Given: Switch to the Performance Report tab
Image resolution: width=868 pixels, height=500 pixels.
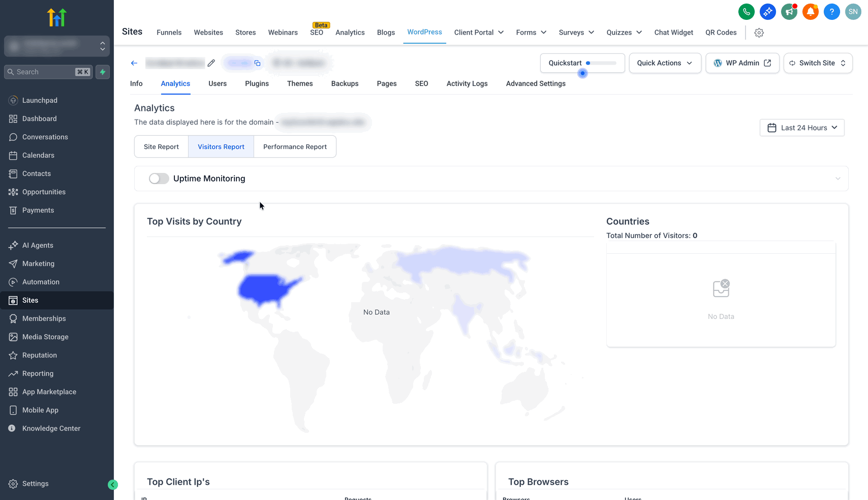Looking at the screenshot, I should [295, 146].
